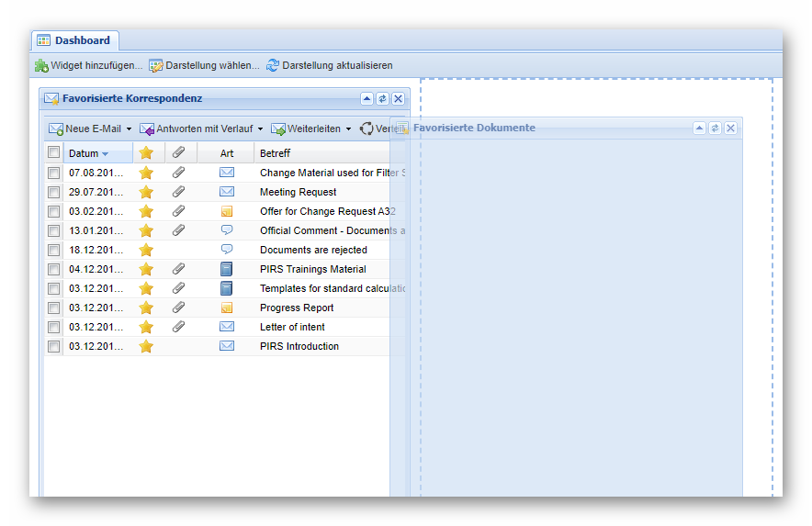Click attachment icon of Official Comment row
The height and width of the screenshot is (526, 812).
click(179, 229)
